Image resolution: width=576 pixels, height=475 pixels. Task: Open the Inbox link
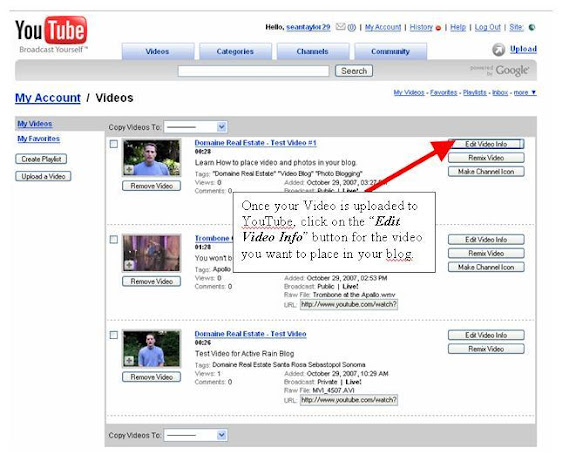pos(500,93)
